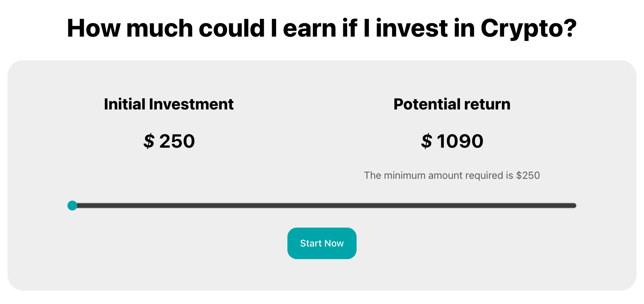Click the middle of the investment slider track

click(x=324, y=206)
